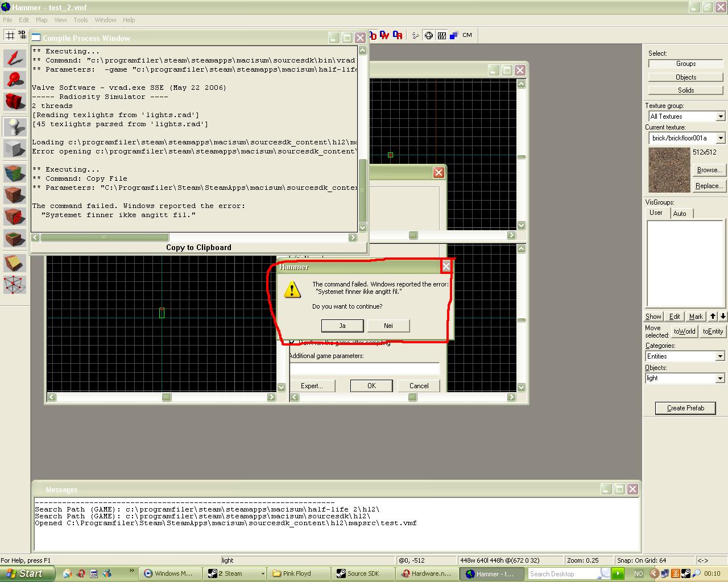Open the Windows Start menu
This screenshot has width=728, height=582.
point(28,573)
